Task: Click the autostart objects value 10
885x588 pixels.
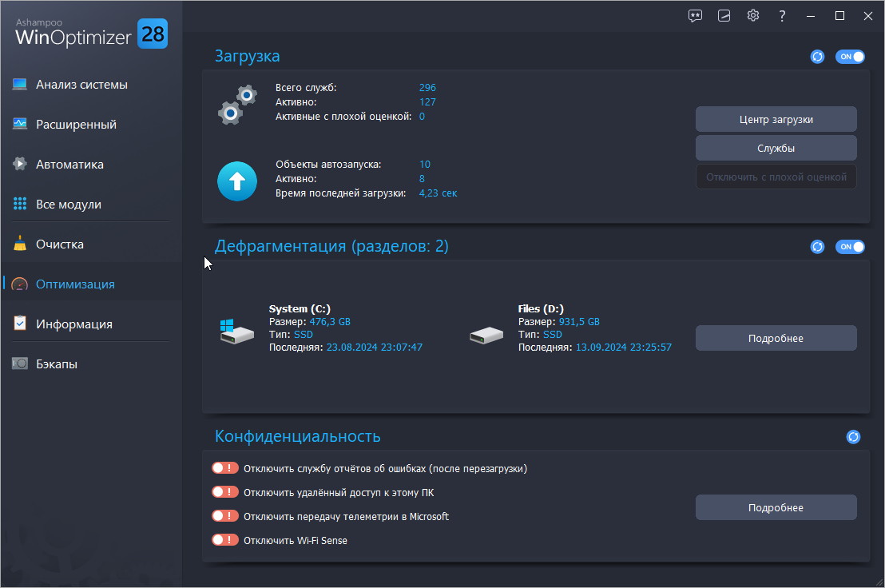Action: tap(424, 165)
